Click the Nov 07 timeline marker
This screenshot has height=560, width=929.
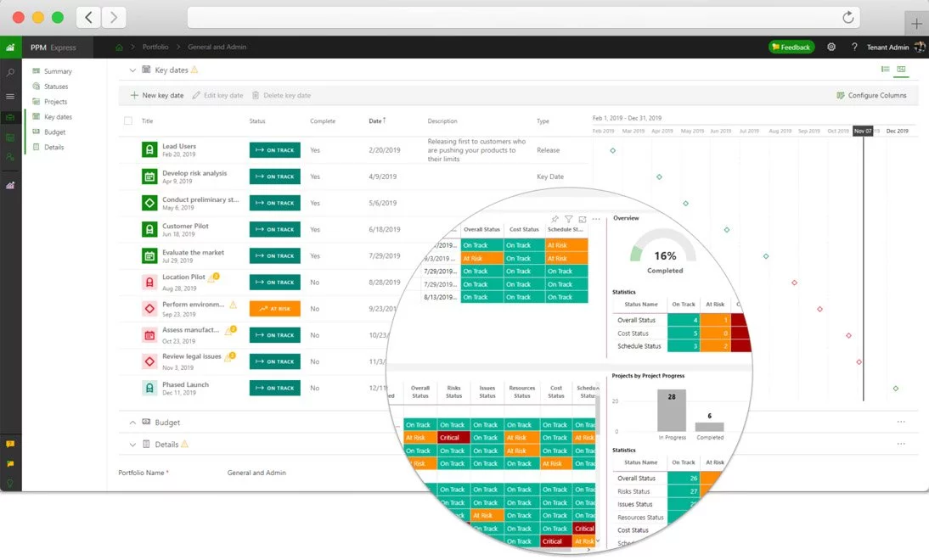coord(863,131)
